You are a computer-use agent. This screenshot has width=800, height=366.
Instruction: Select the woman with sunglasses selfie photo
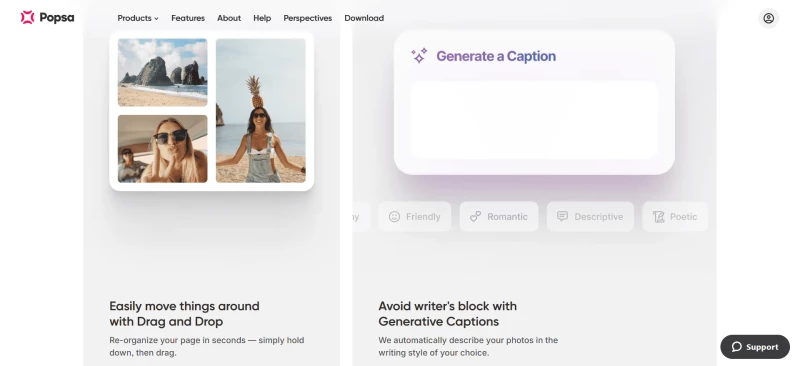click(x=163, y=149)
